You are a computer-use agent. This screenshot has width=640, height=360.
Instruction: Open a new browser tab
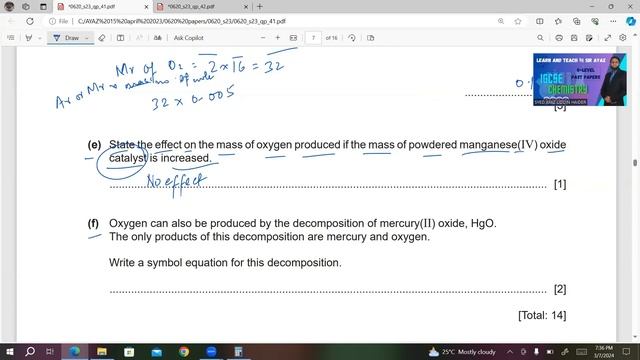pyautogui.click(x=260, y=7)
